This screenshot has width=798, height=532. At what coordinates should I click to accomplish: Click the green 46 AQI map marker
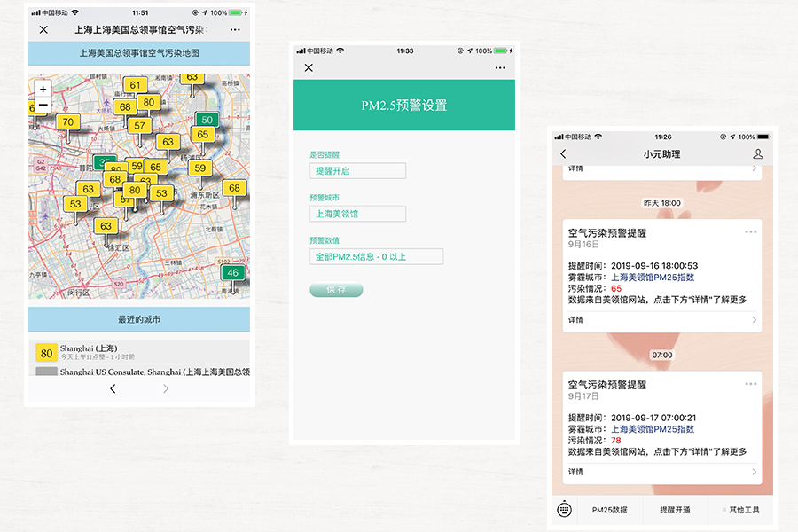pos(232,273)
